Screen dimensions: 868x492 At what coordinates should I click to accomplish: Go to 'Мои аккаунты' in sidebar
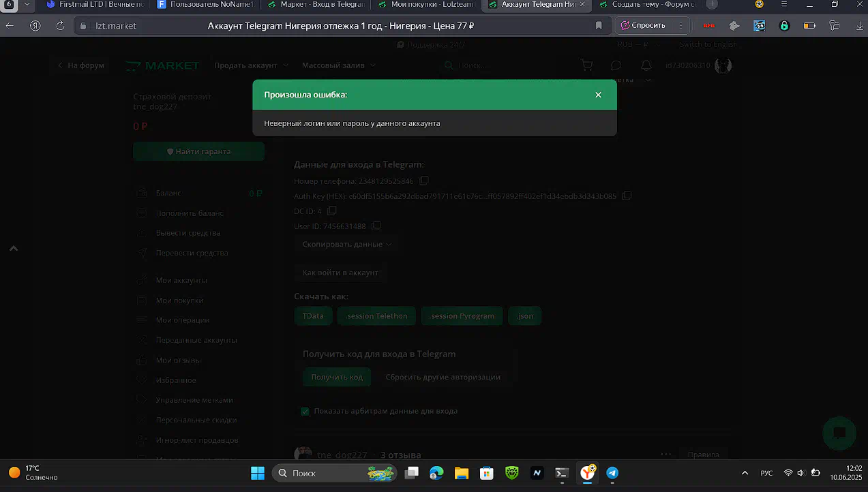pyautogui.click(x=181, y=280)
